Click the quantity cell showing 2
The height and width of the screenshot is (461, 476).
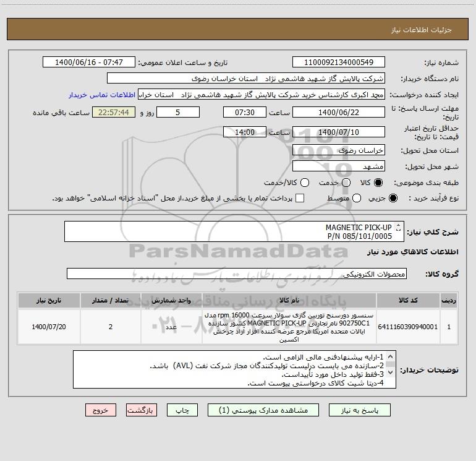pos(111,327)
